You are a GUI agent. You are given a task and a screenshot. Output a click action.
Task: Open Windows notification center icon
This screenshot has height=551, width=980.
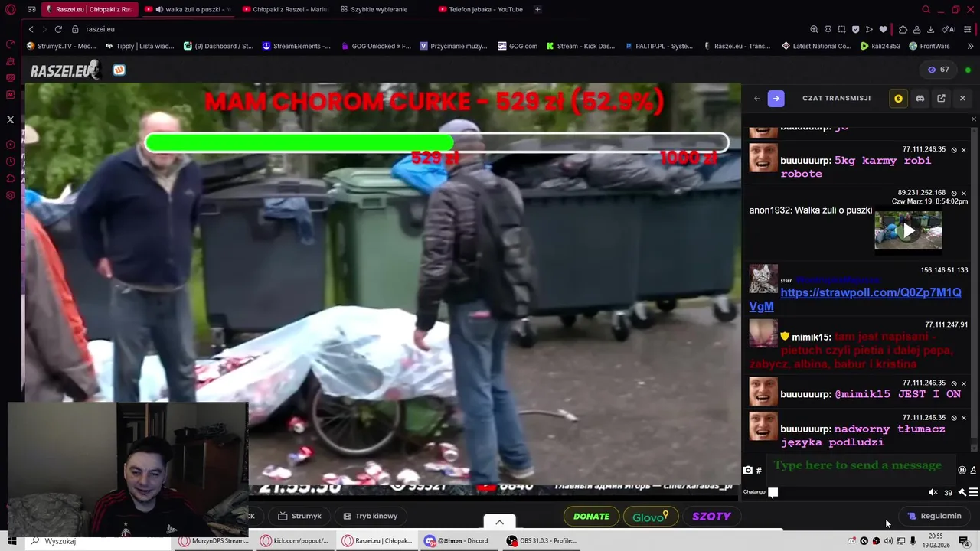pyautogui.click(x=964, y=540)
